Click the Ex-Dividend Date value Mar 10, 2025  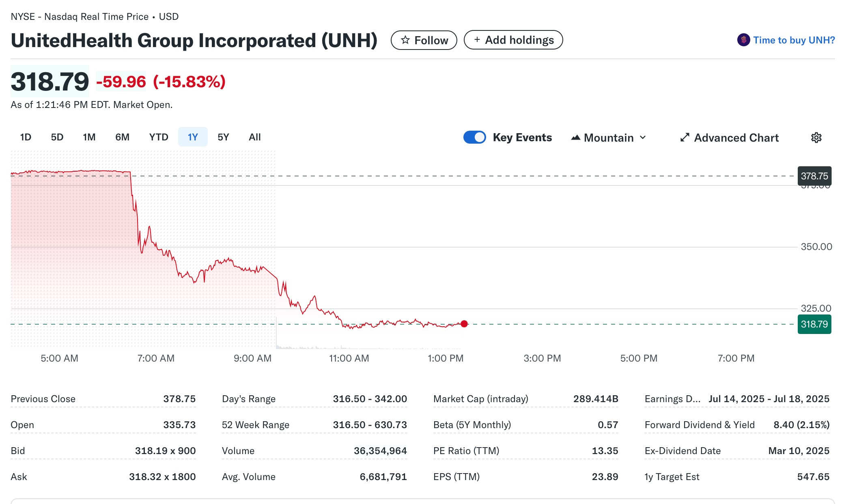(799, 451)
